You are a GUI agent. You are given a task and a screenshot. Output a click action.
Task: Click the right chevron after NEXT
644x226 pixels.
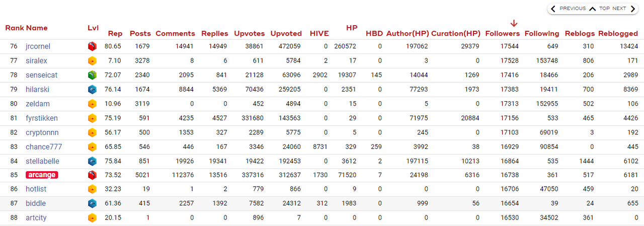pyautogui.click(x=633, y=9)
